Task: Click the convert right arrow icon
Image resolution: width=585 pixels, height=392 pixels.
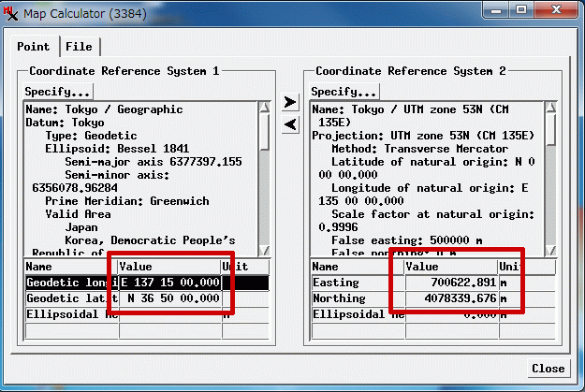Action: coord(290,101)
